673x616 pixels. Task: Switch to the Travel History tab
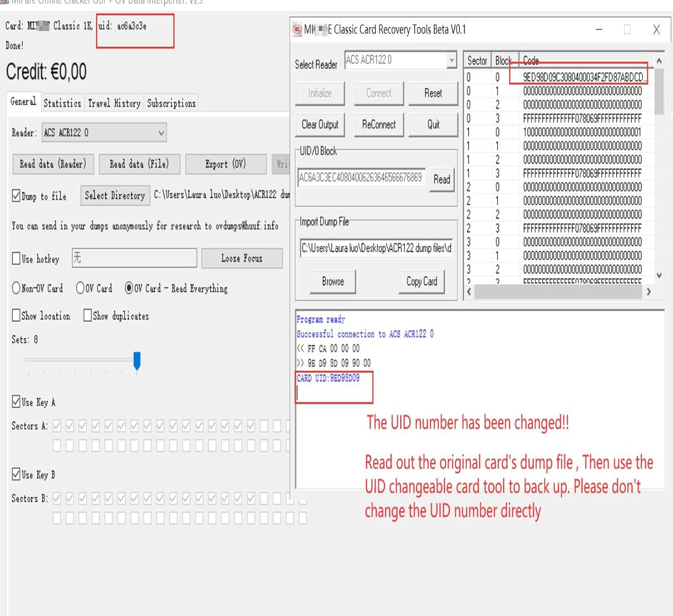pyautogui.click(x=114, y=103)
